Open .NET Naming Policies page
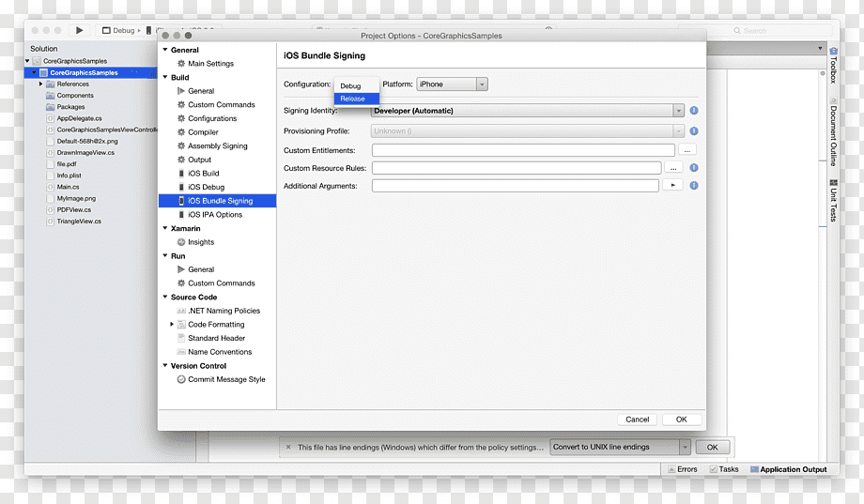Image resolution: width=864 pixels, height=504 pixels. pos(224,311)
